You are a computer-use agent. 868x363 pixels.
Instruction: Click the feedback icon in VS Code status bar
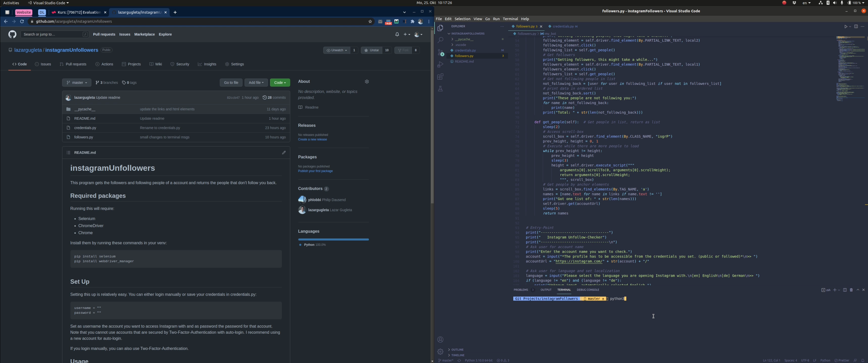pyautogui.click(x=855, y=361)
